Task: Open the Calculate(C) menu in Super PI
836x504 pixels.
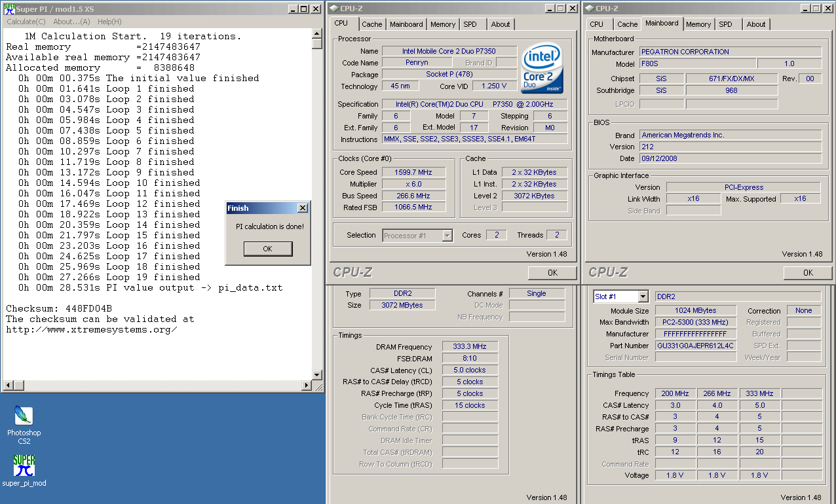Action: click(x=26, y=22)
